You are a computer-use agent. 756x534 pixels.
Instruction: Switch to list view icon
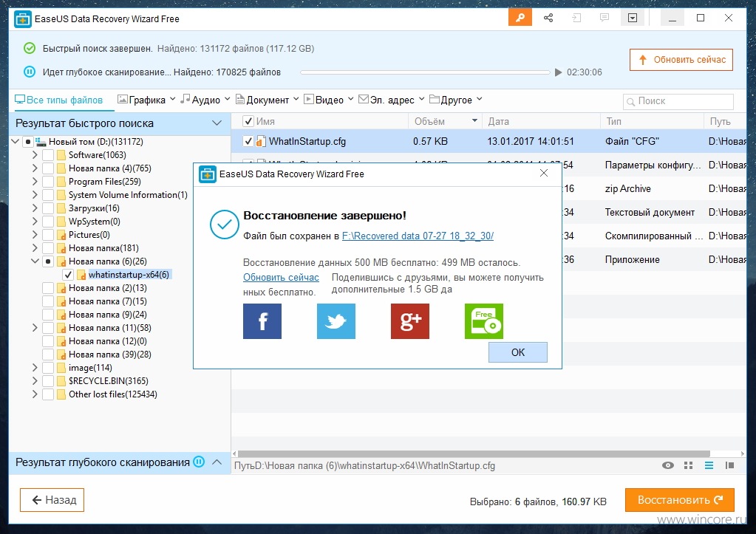[709, 465]
